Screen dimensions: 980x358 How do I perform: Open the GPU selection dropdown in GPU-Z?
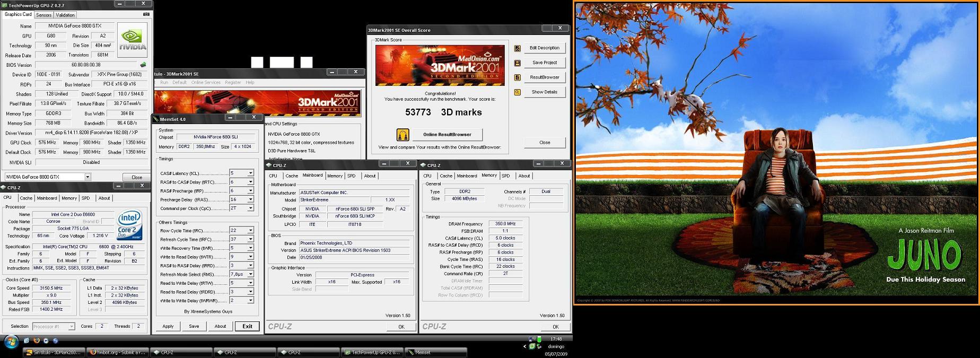pyautogui.click(x=87, y=177)
